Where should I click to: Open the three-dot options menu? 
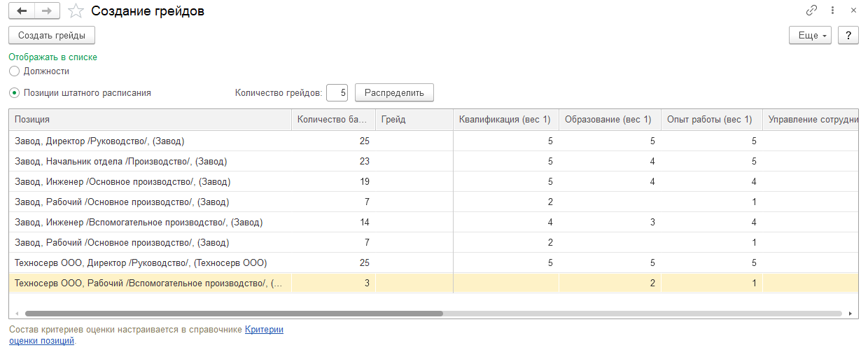click(832, 10)
